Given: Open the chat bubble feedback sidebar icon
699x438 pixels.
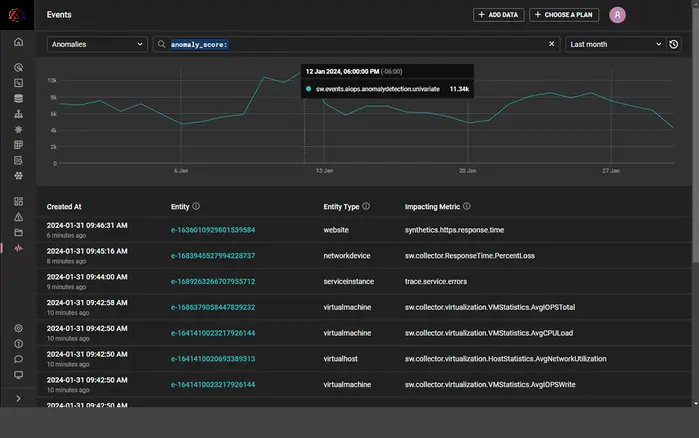Looking at the screenshot, I should [x=18, y=359].
